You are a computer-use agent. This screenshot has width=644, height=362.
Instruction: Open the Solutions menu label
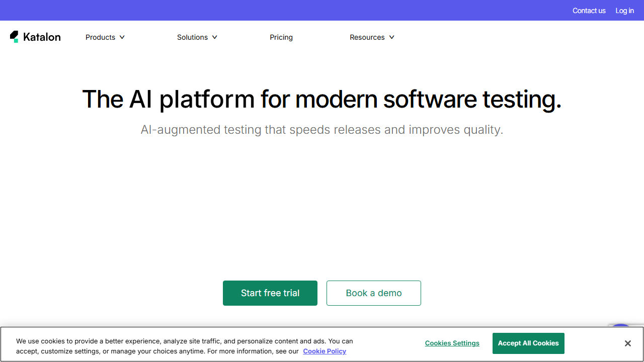(192, 37)
